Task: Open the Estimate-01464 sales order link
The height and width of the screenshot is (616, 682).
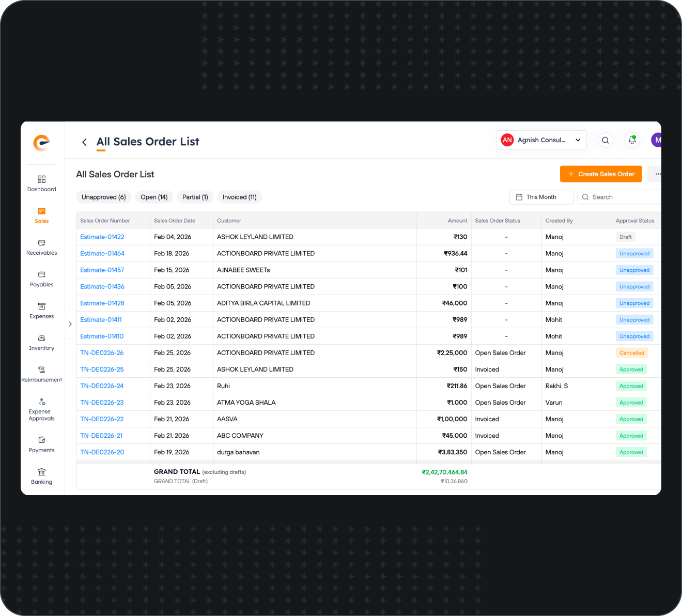Action: (102, 254)
